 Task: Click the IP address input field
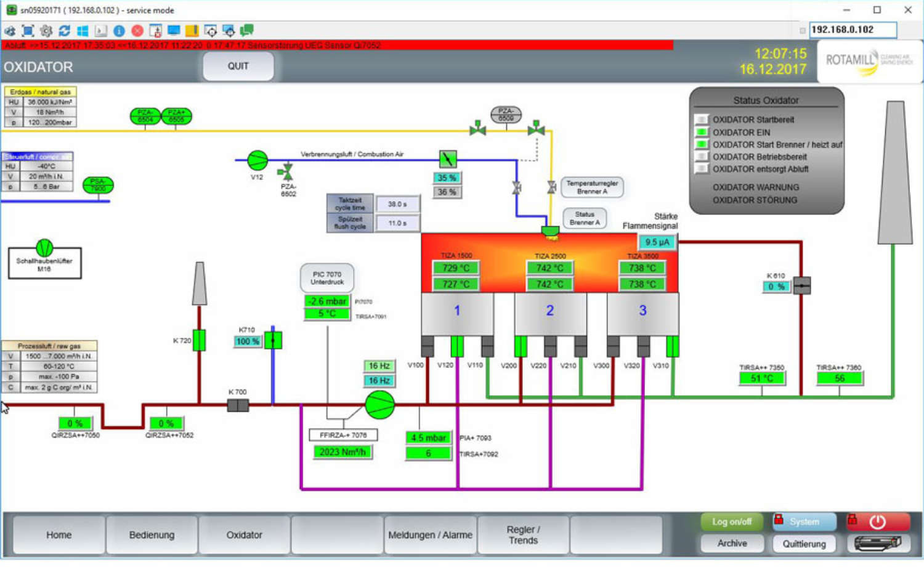[852, 30]
